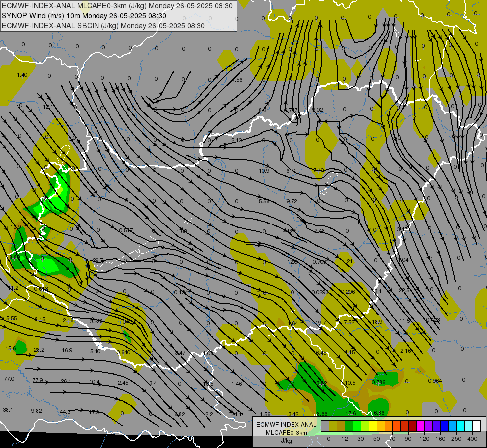
Task: Click the map value 5.56
Action: 264,201
